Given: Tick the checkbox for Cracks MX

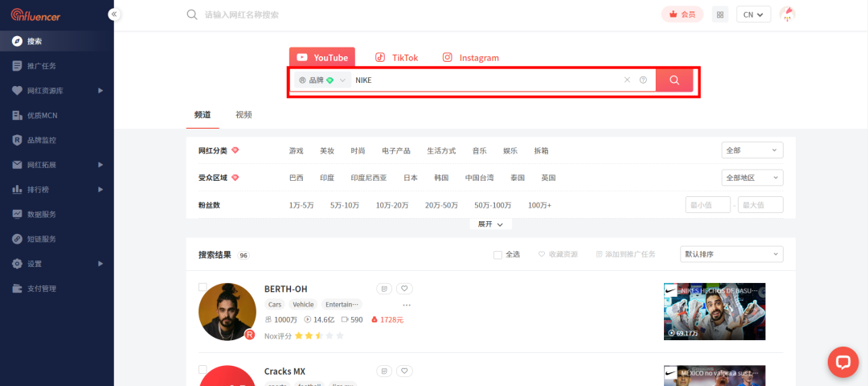Looking at the screenshot, I should pyautogui.click(x=203, y=369).
